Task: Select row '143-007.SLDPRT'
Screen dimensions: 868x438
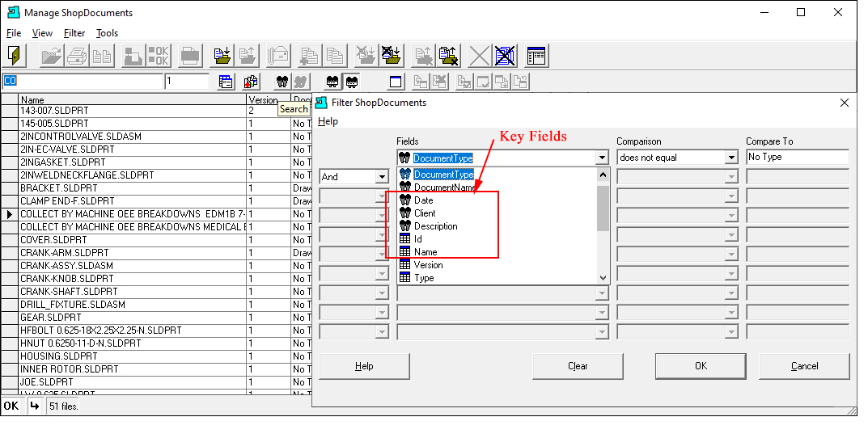Action: (133, 111)
